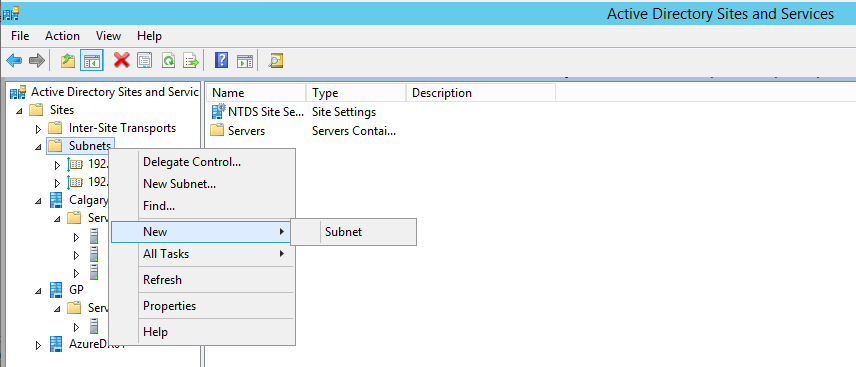Screen dimensions: 856x367
Task: Expand the second 192 subnet node
Action: [57, 182]
